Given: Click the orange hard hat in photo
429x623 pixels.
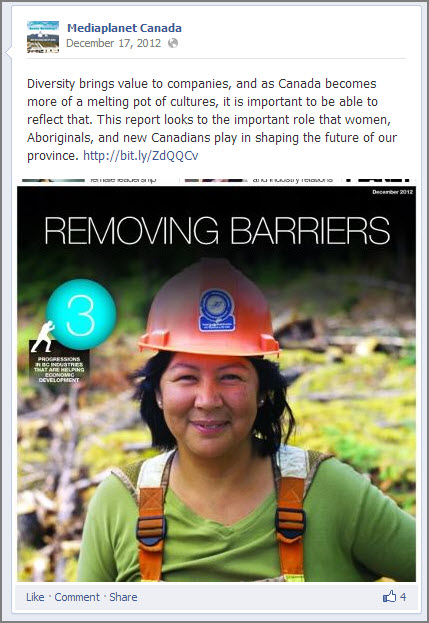Looking at the screenshot, I should (209, 308).
